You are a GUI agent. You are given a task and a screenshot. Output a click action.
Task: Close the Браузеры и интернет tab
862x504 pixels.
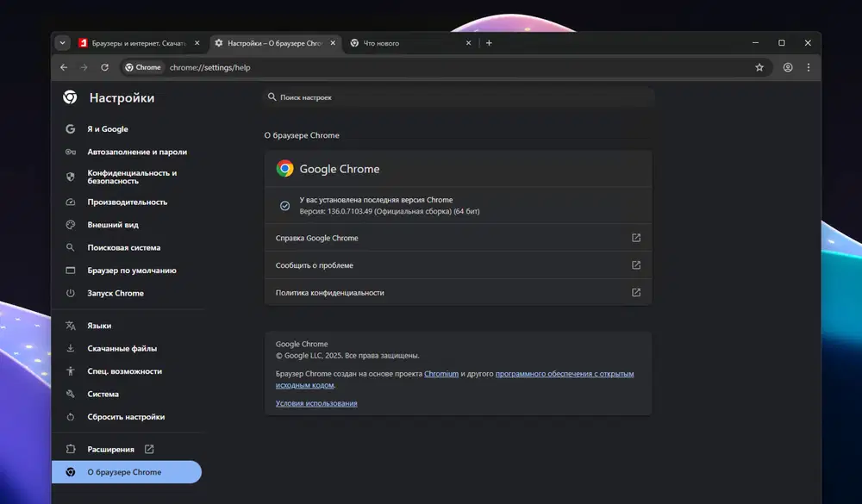[197, 43]
